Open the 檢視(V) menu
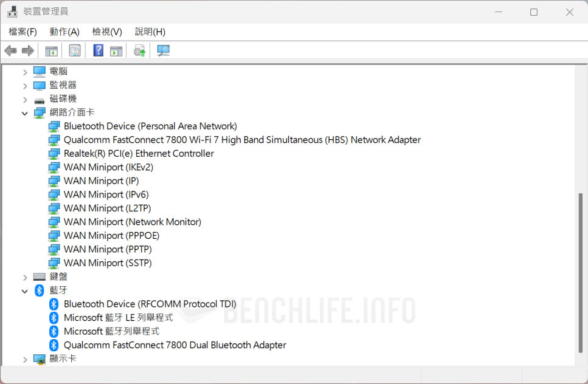The width and height of the screenshot is (588, 384). [107, 32]
